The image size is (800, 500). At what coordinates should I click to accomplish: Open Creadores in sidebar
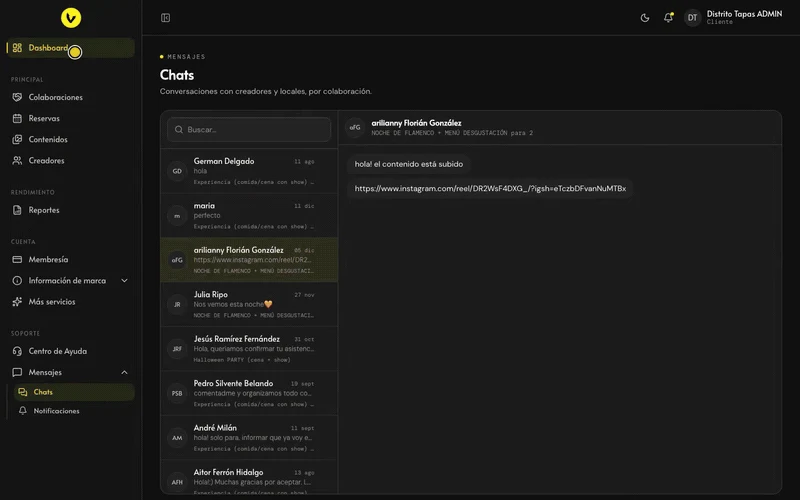pos(46,161)
